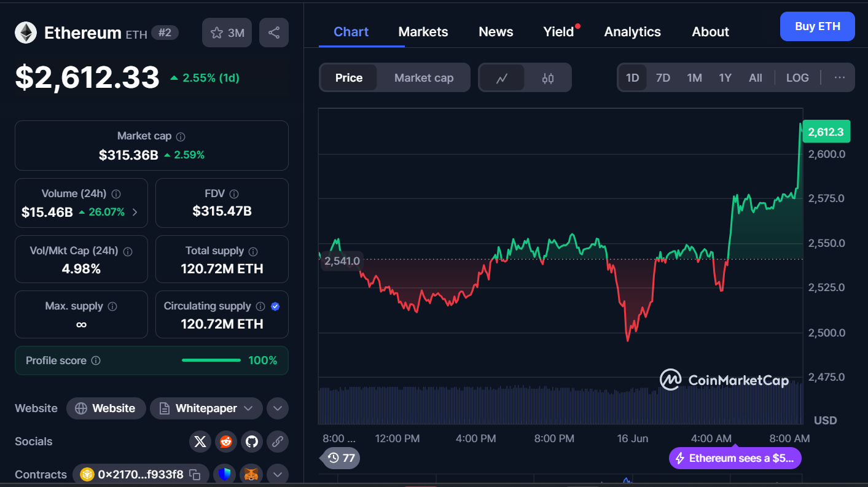Viewport: 868px width, 487px height.
Task: Click the MetaMask fox icon
Action: point(252,474)
